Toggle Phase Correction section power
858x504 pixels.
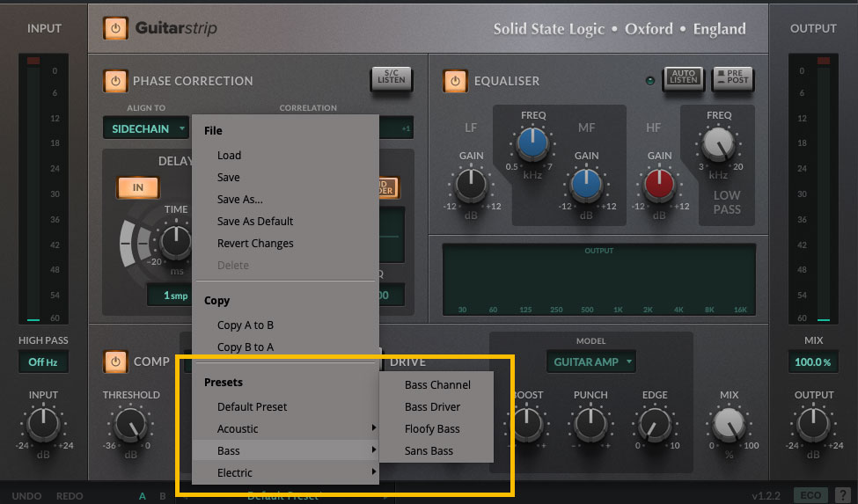pos(115,81)
